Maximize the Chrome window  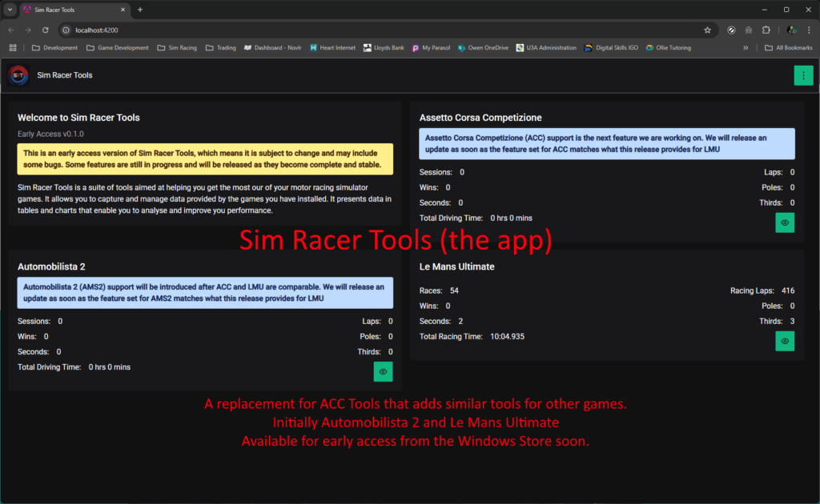786,10
